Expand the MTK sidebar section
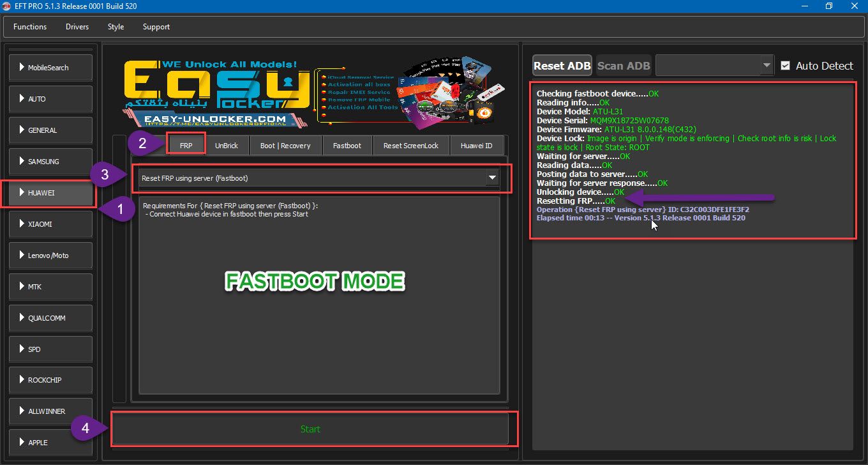This screenshot has width=868, height=465. click(51, 287)
